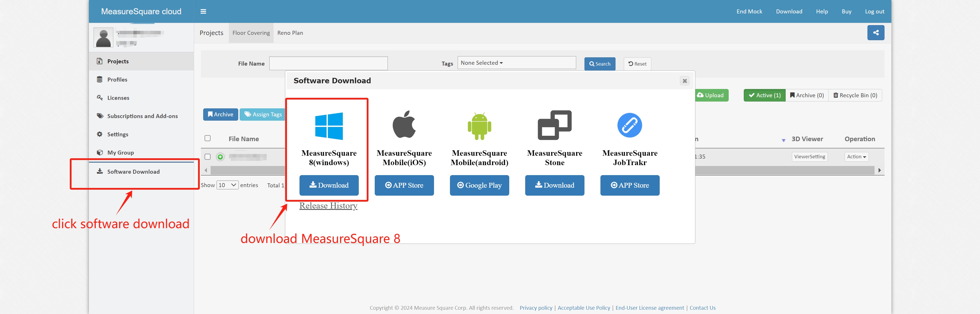Viewport: 980px width, 314px height.
Task: Click the Windows logo icon
Action: (329, 126)
